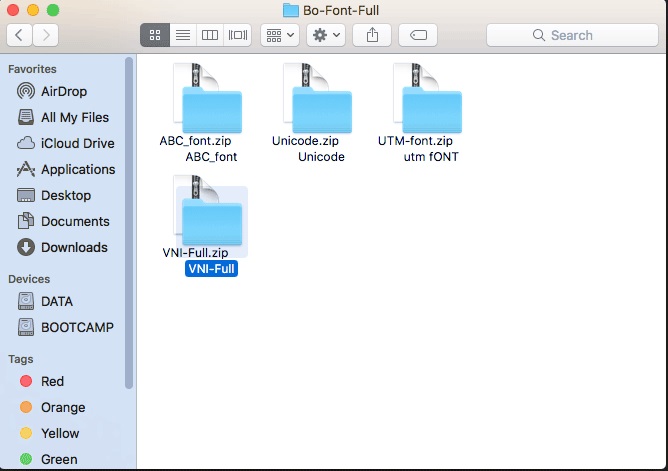
Task: Select iCloud Drive in sidebar
Action: (77, 143)
